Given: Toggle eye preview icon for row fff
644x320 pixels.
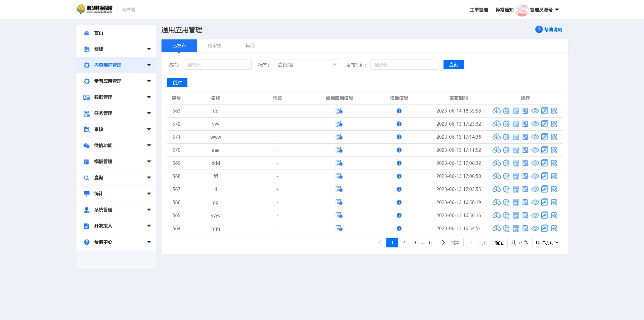Looking at the screenshot, I should coord(535,176).
